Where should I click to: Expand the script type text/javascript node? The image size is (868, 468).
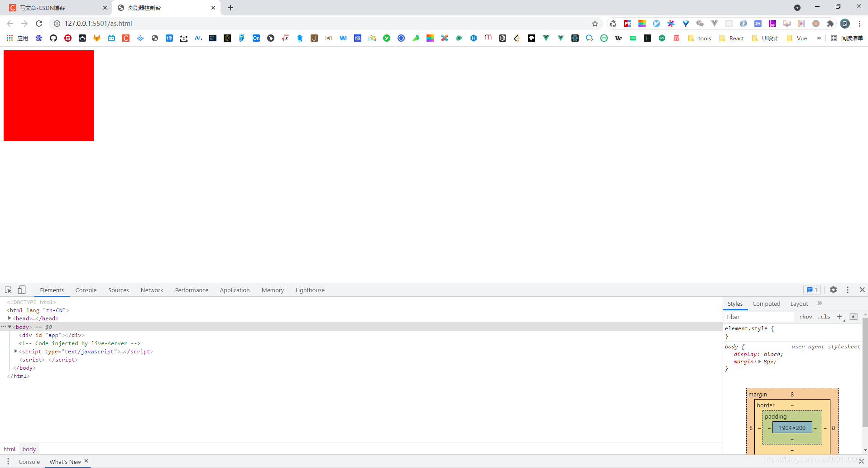pyautogui.click(x=16, y=351)
